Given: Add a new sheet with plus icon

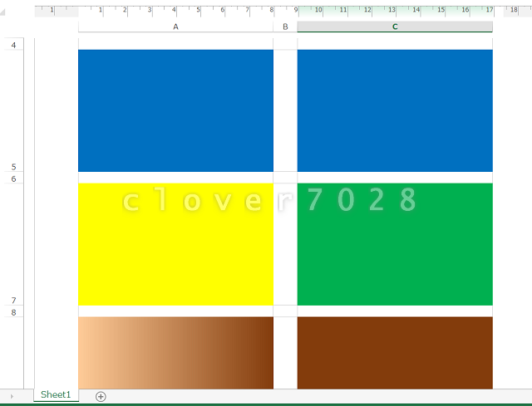Looking at the screenshot, I should 101,396.
